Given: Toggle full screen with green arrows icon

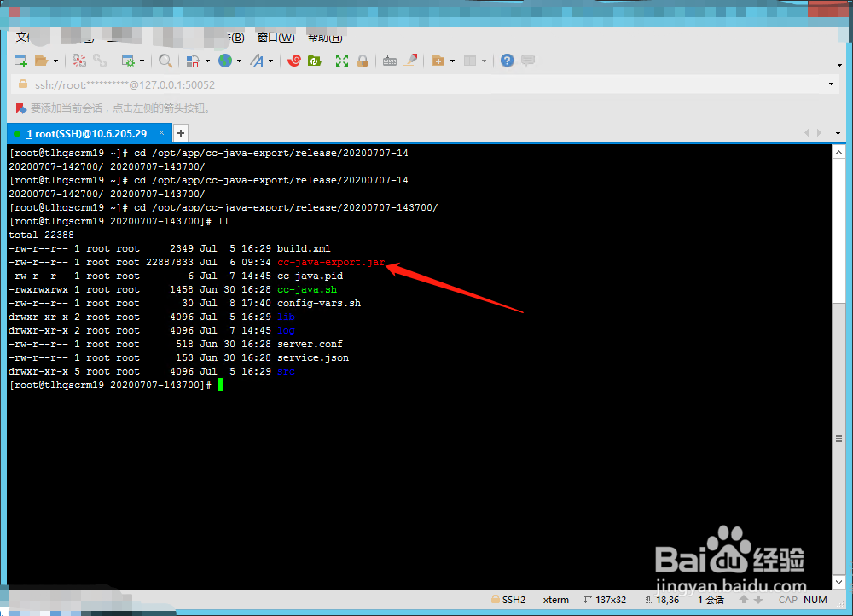Looking at the screenshot, I should [x=342, y=61].
